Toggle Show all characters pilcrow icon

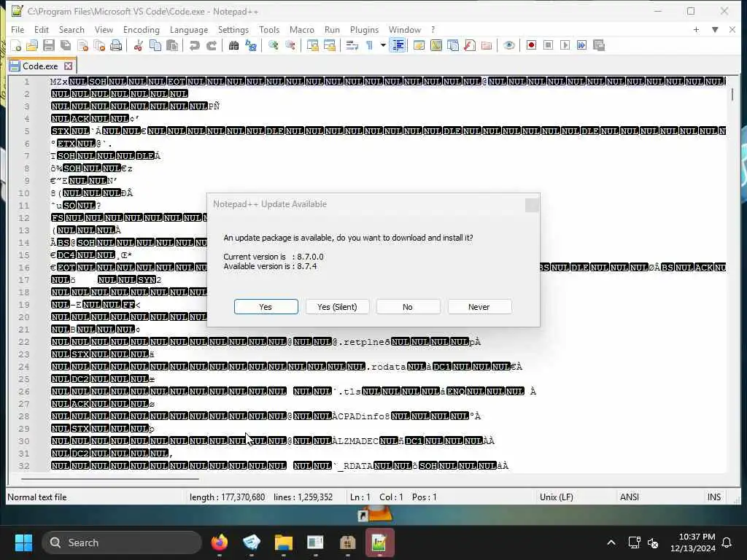(x=369, y=46)
